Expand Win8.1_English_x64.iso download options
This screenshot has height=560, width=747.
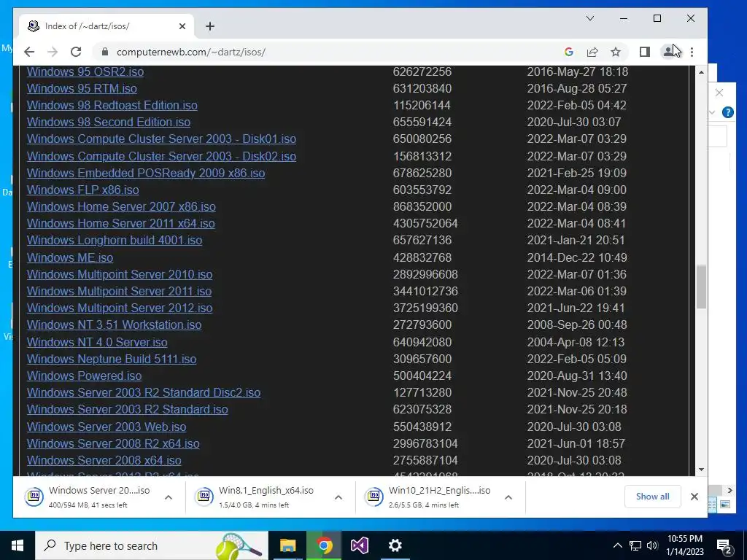tap(338, 497)
